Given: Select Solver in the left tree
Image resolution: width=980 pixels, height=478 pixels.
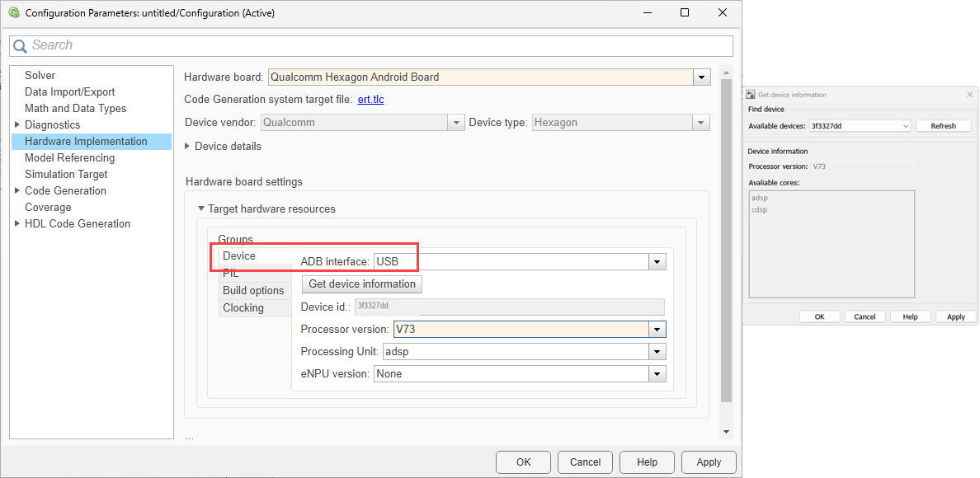Looking at the screenshot, I should [x=40, y=75].
